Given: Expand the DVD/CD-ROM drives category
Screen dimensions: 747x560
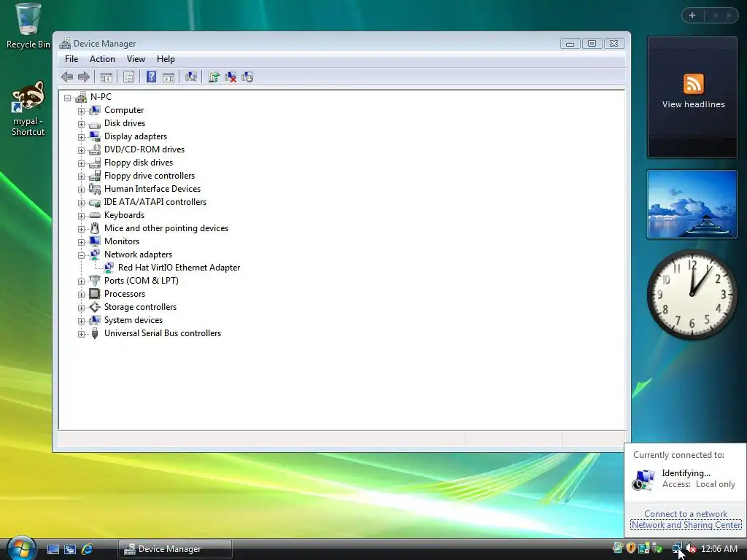Looking at the screenshot, I should coord(82,150).
